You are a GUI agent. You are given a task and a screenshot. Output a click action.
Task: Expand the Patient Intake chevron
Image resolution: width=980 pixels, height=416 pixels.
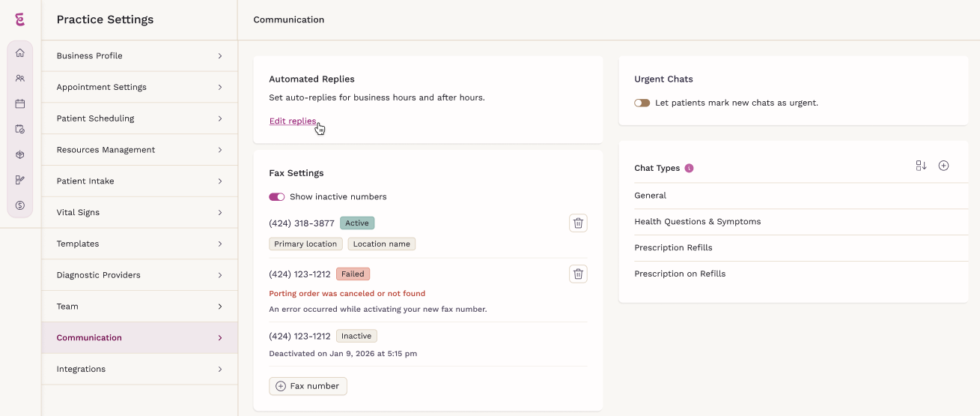point(220,181)
